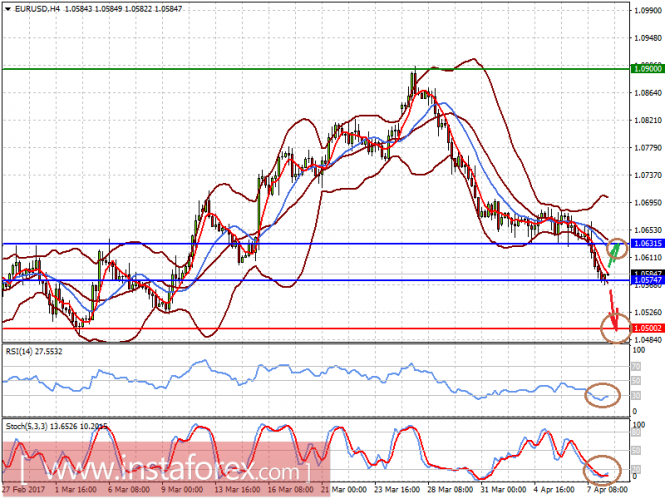The width and height of the screenshot is (665, 499).
Task: Click the 23 Mar 16:00 time axis label
Action: click(x=397, y=489)
